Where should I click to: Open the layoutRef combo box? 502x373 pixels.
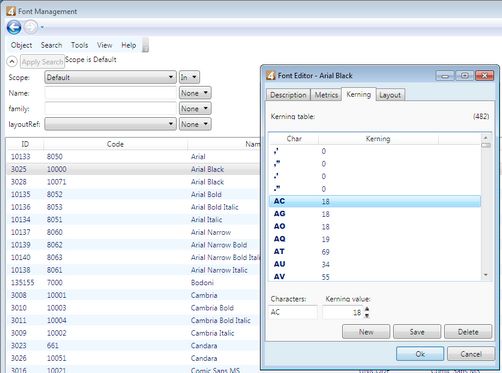pos(110,124)
